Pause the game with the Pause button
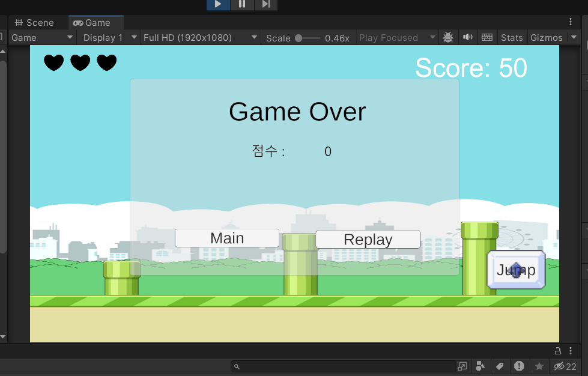 point(242,4)
